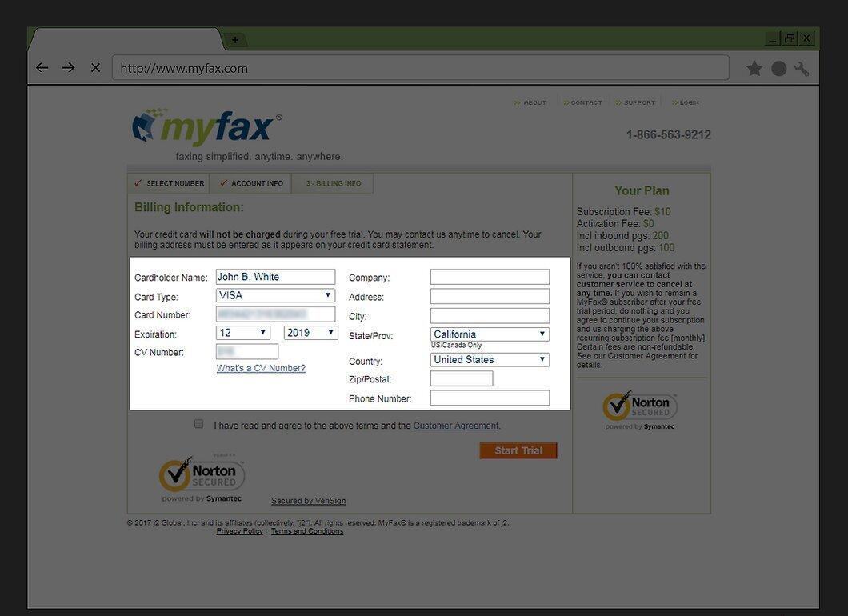Click the Cardholder Name field

[275, 277]
